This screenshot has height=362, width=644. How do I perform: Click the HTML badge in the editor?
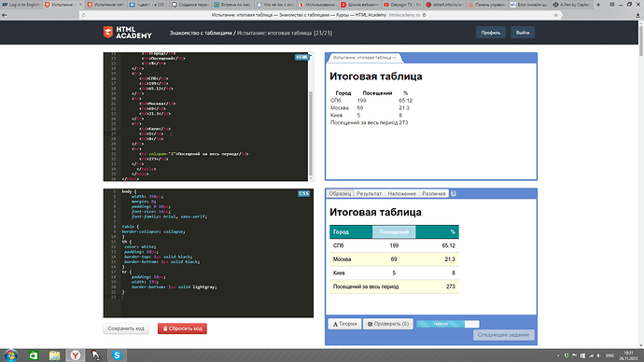301,57
